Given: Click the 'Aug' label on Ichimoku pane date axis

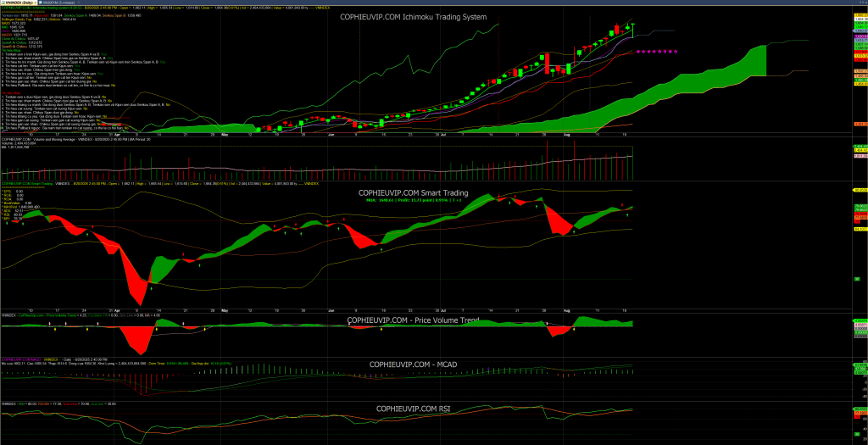Looking at the screenshot, I should click(565, 133).
